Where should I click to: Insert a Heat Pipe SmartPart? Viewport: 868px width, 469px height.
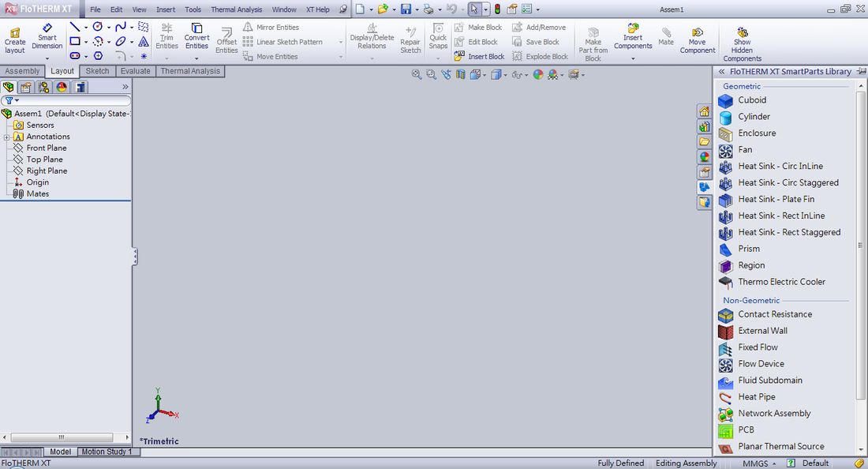tap(746, 397)
